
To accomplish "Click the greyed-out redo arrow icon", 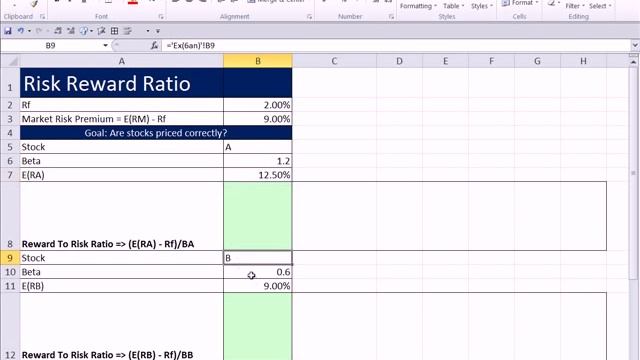I will click(39, 31).
